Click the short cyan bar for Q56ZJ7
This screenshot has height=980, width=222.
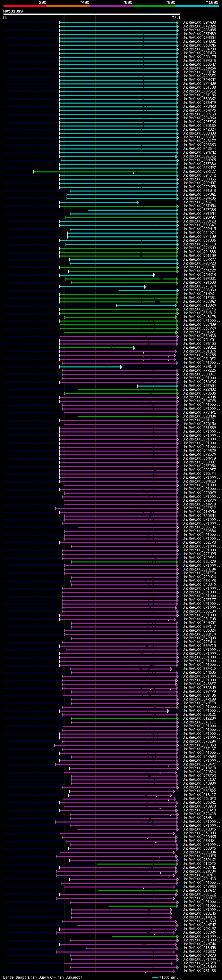[x=99, y=202]
